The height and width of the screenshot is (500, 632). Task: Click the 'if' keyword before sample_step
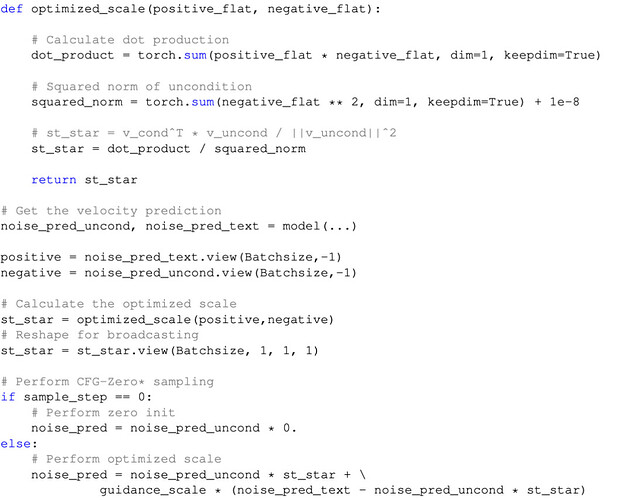(x=8, y=397)
